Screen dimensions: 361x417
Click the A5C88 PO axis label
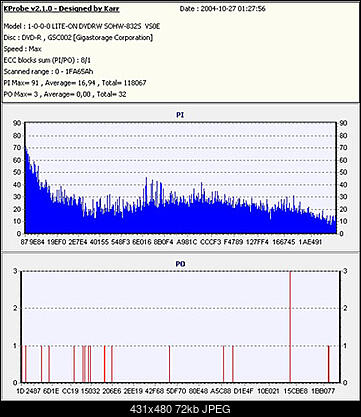221,391
